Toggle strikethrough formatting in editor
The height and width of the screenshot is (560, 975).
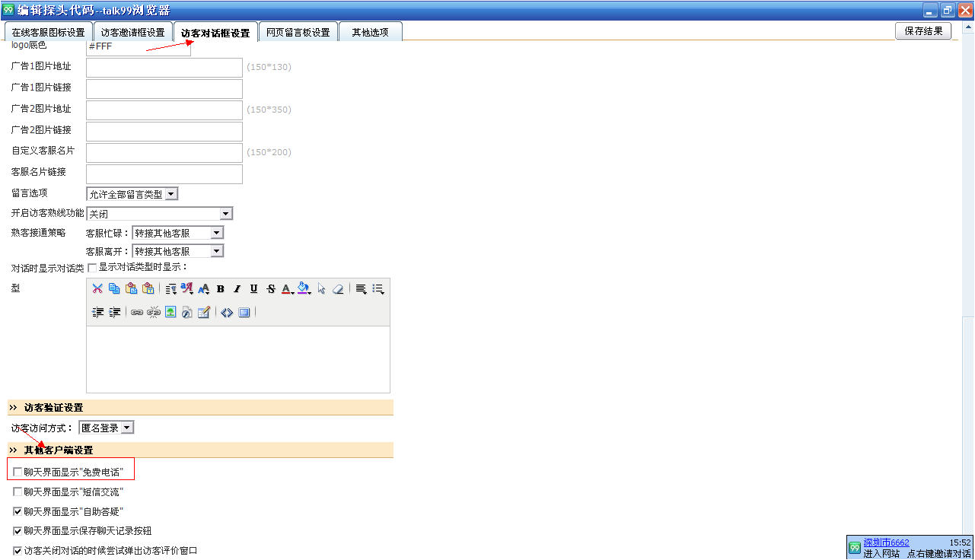pyautogui.click(x=270, y=289)
